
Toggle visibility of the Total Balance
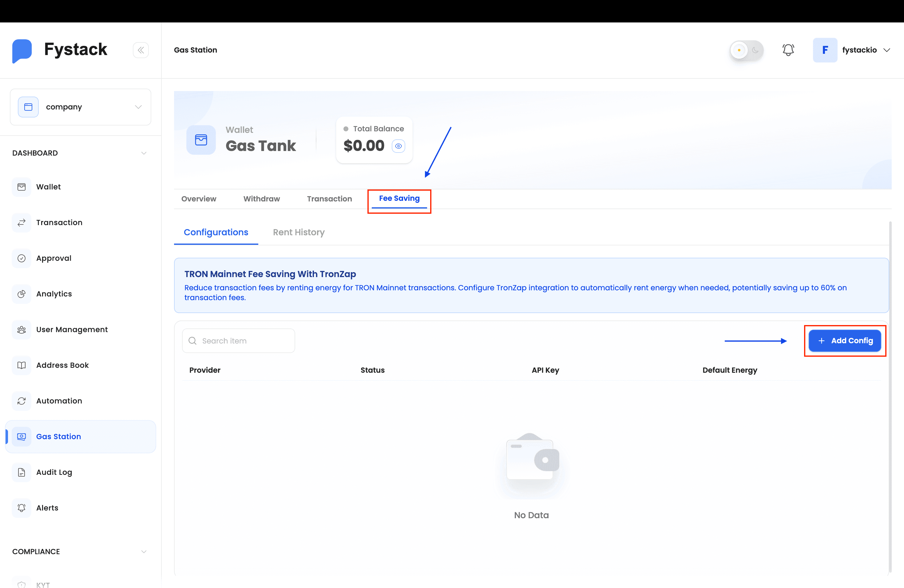[x=398, y=146]
